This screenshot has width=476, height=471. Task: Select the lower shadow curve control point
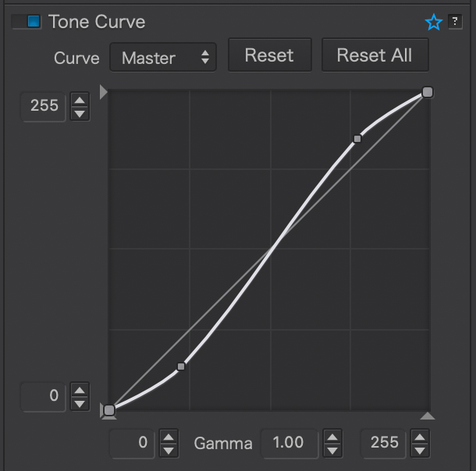(181, 366)
